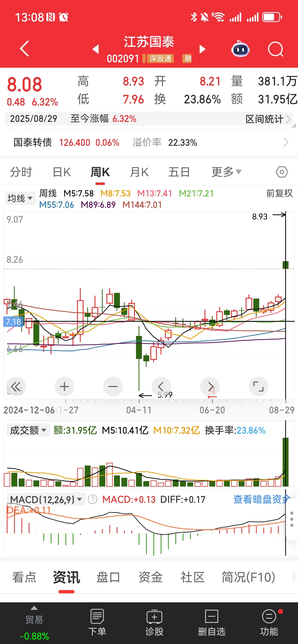This screenshot has height=644, width=298.
Task: Tap the back arrow in the header
Action: pyautogui.click(x=25, y=49)
